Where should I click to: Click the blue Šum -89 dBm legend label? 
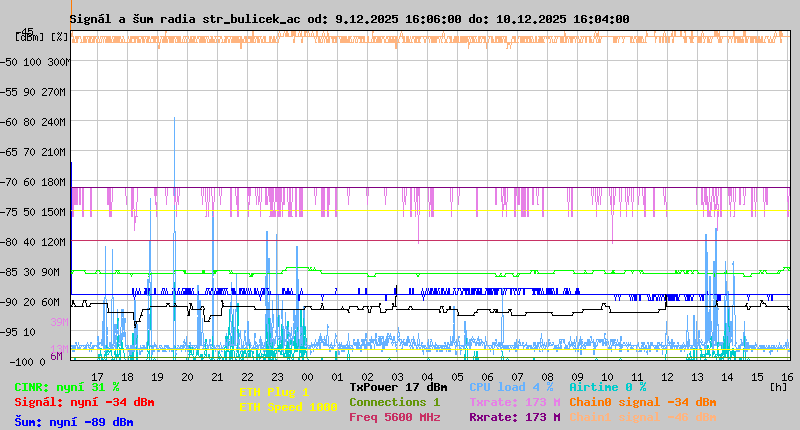pyautogui.click(x=73, y=421)
